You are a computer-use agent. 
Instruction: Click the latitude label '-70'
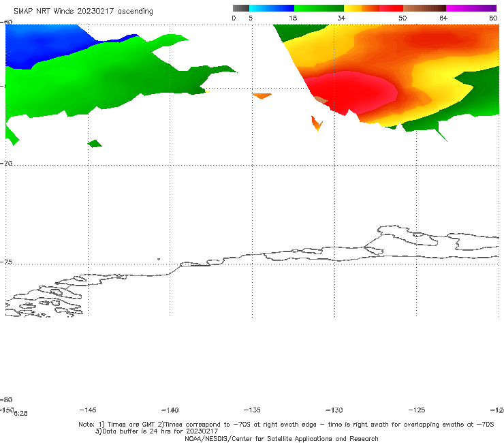pyautogui.click(x=6, y=164)
